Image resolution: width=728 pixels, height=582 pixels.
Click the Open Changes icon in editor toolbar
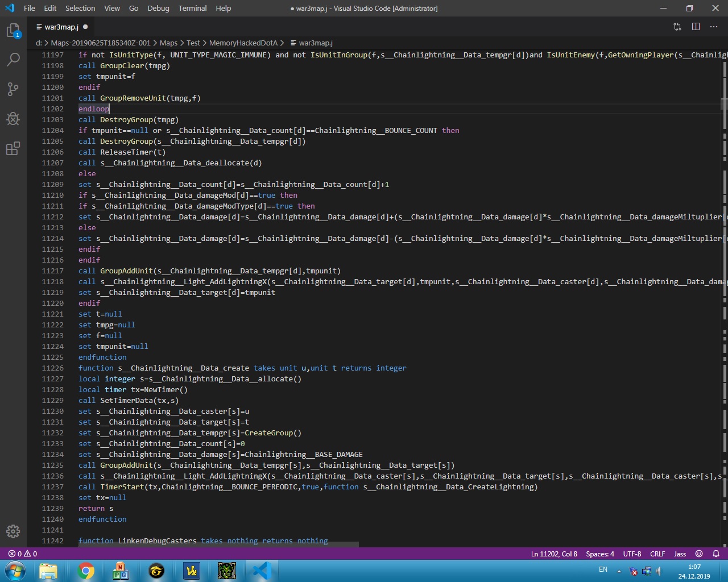pos(677,27)
